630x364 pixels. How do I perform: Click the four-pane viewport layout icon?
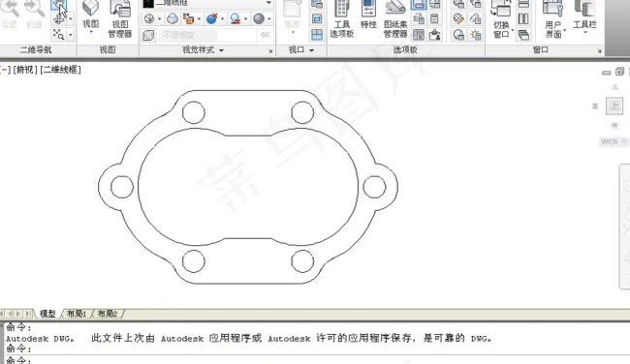point(317,35)
